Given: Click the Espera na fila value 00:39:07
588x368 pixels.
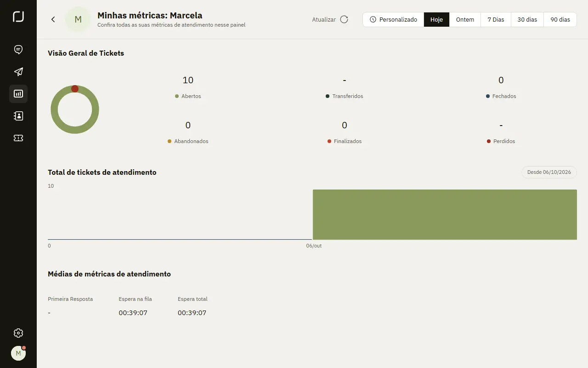Looking at the screenshot, I should click(133, 313).
